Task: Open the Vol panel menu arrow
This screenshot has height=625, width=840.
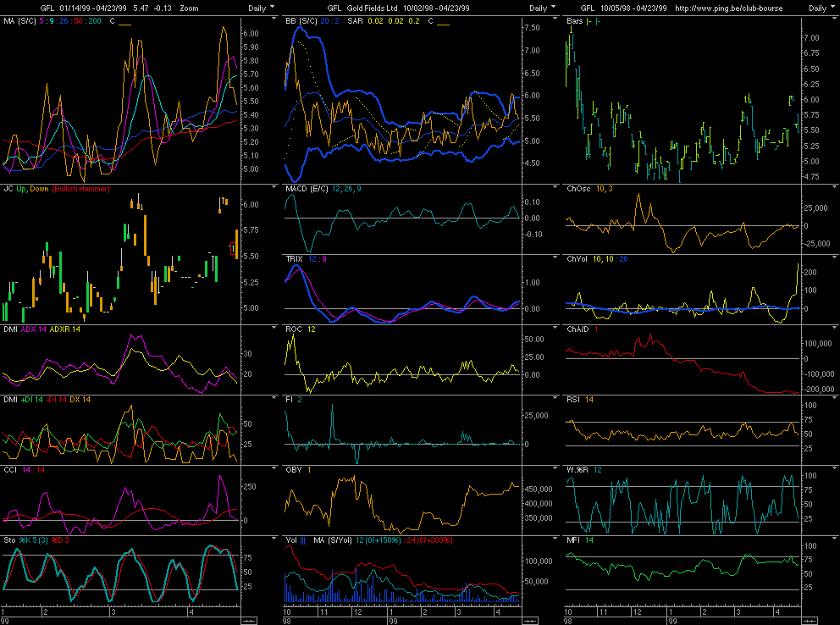Action: (555, 539)
